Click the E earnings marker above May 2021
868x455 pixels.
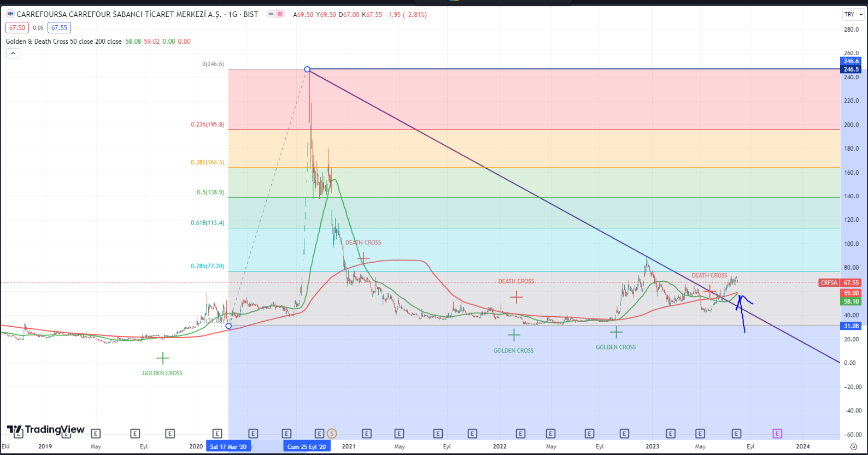coord(399,434)
